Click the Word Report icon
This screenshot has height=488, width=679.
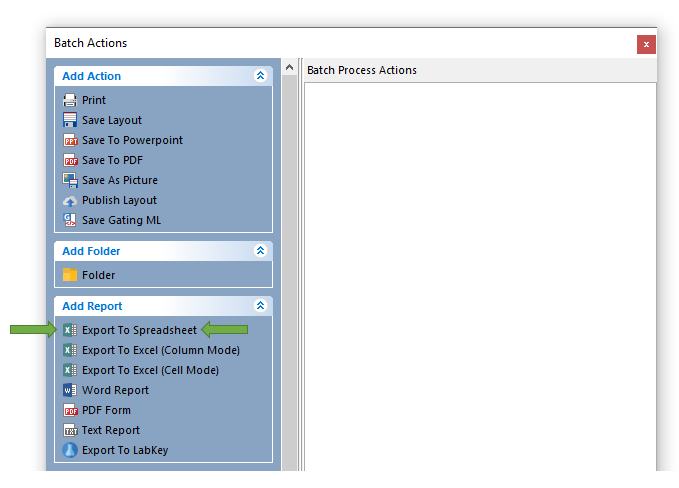pos(70,390)
